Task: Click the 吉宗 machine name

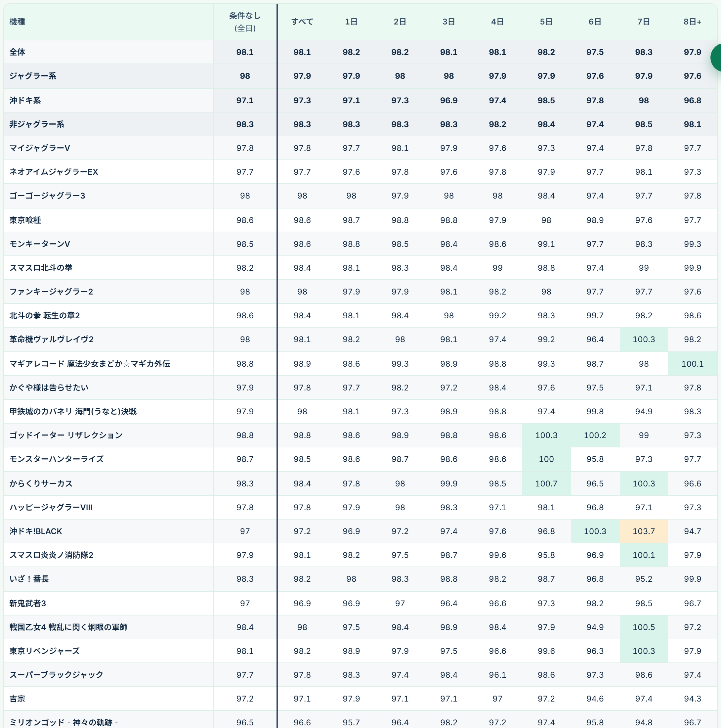Action: [17, 699]
